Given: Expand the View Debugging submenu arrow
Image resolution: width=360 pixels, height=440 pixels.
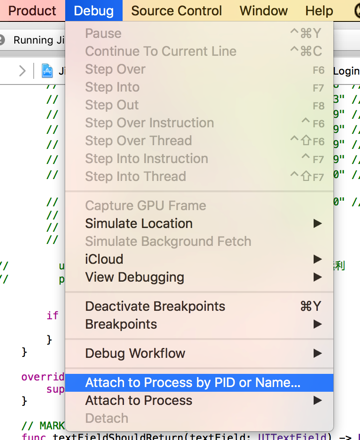Looking at the screenshot, I should 317,277.
